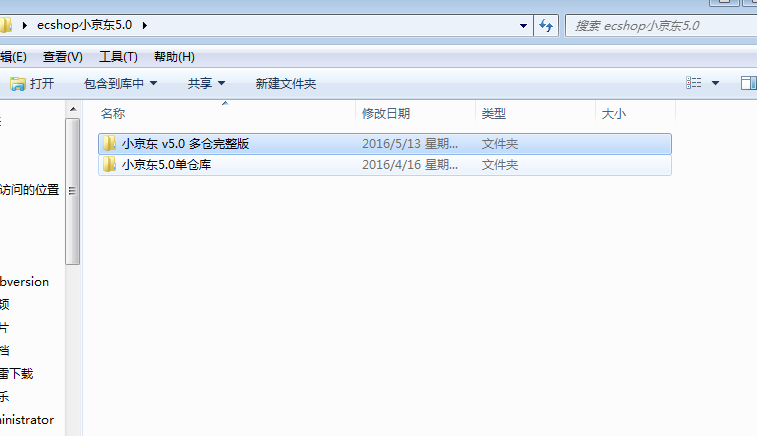Expand the arrow after ecshop小京东5.0 in path
The width and height of the screenshot is (757, 436).
[144, 25]
